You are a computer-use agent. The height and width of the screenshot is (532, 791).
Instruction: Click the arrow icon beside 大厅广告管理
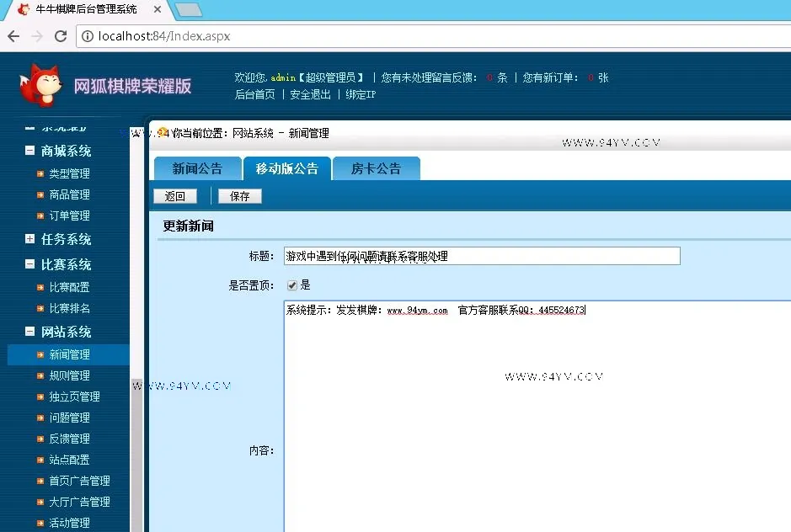(40, 503)
